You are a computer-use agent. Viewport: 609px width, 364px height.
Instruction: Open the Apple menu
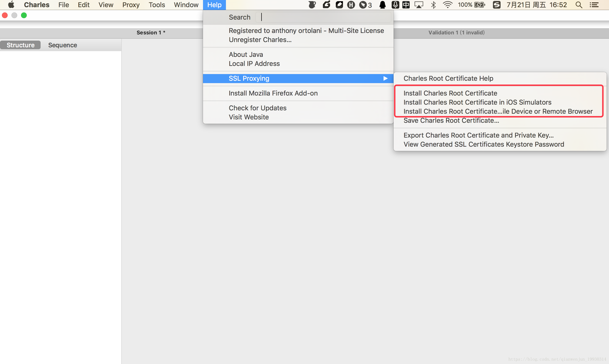click(11, 5)
